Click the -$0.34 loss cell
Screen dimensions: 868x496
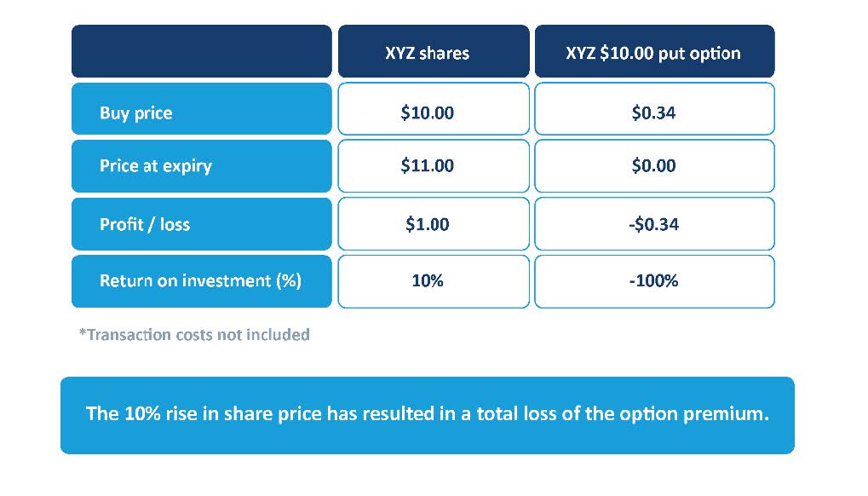click(x=653, y=224)
